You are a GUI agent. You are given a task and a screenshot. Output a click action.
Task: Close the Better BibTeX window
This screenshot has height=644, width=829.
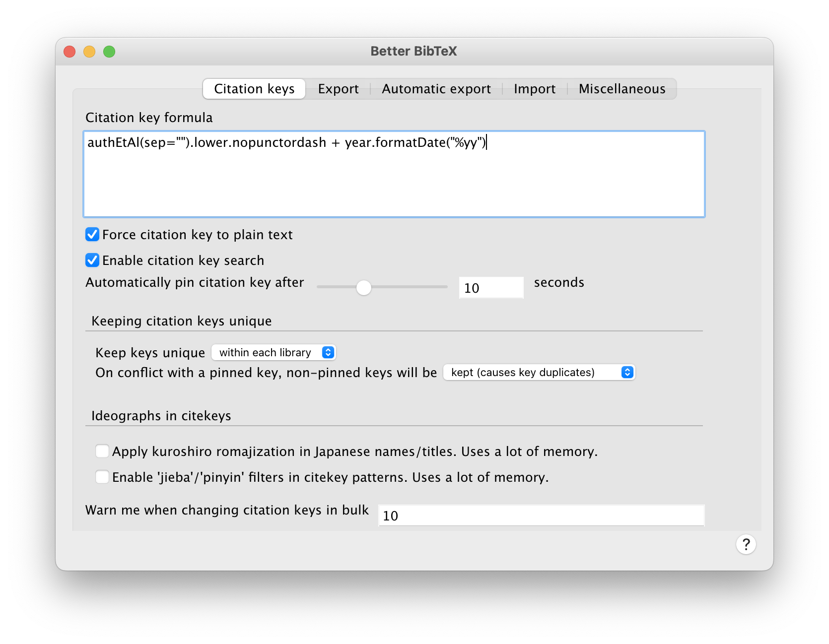click(69, 52)
